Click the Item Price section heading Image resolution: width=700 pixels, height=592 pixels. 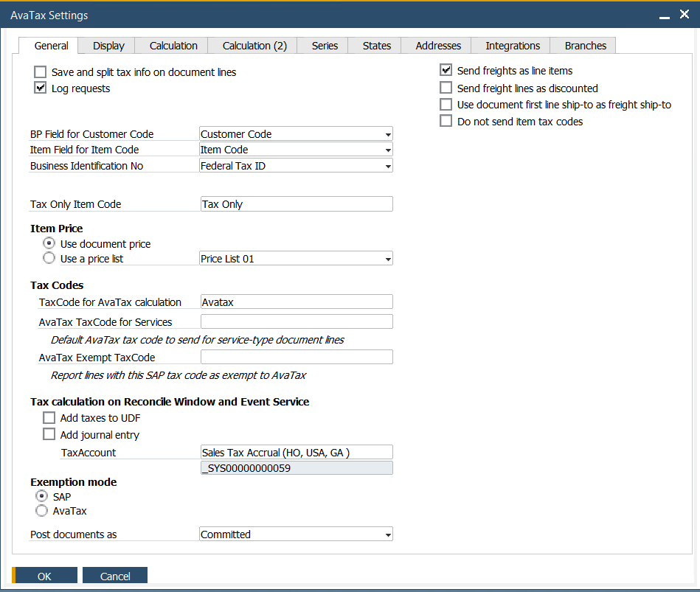[57, 229]
